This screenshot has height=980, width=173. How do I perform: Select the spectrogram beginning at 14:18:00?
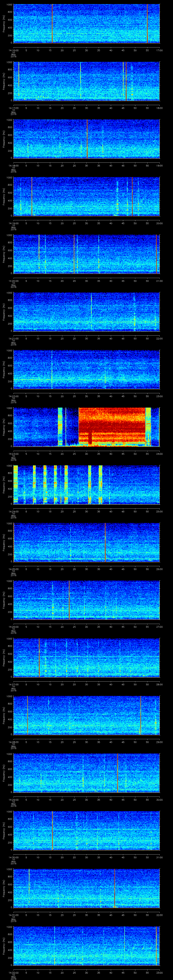click(x=86, y=139)
